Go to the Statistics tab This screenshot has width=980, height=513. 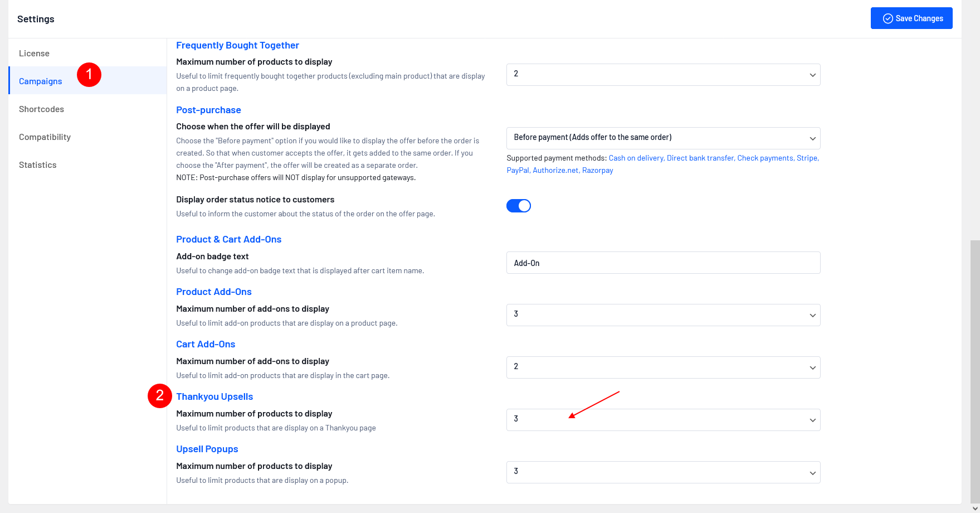pyautogui.click(x=38, y=165)
